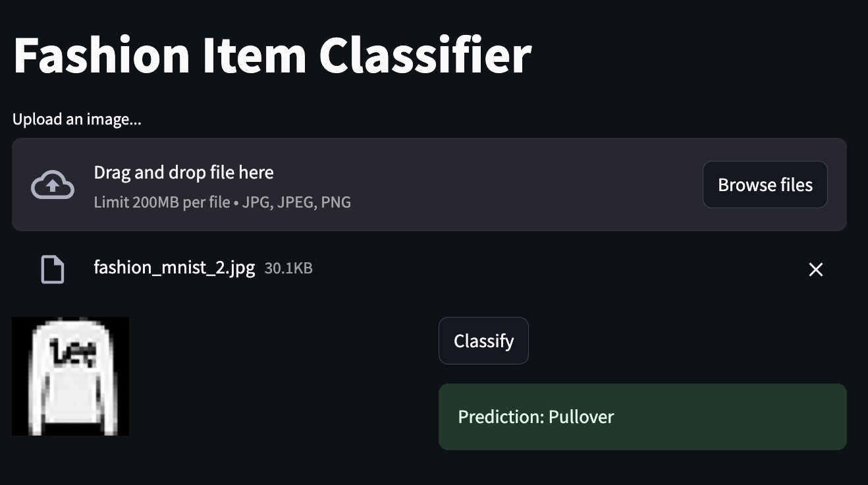
Task: Click the word Fashion in the heading
Action: [x=102, y=55]
